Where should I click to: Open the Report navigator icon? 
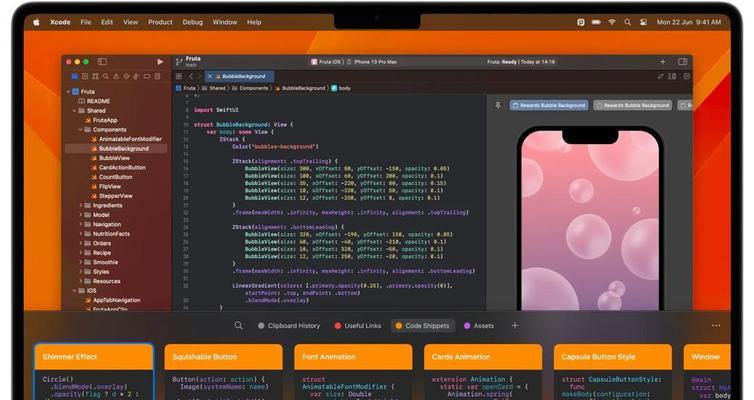click(x=157, y=76)
